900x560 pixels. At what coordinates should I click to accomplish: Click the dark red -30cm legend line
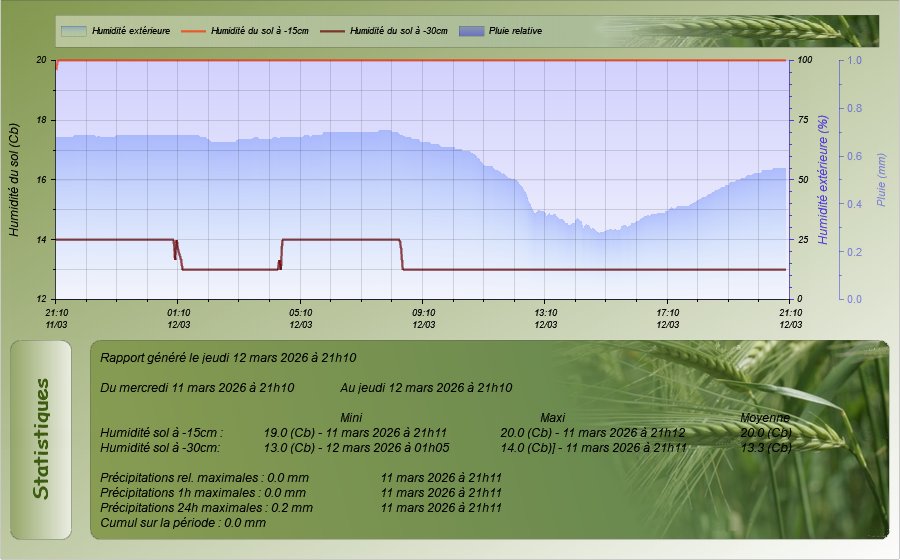point(332,31)
